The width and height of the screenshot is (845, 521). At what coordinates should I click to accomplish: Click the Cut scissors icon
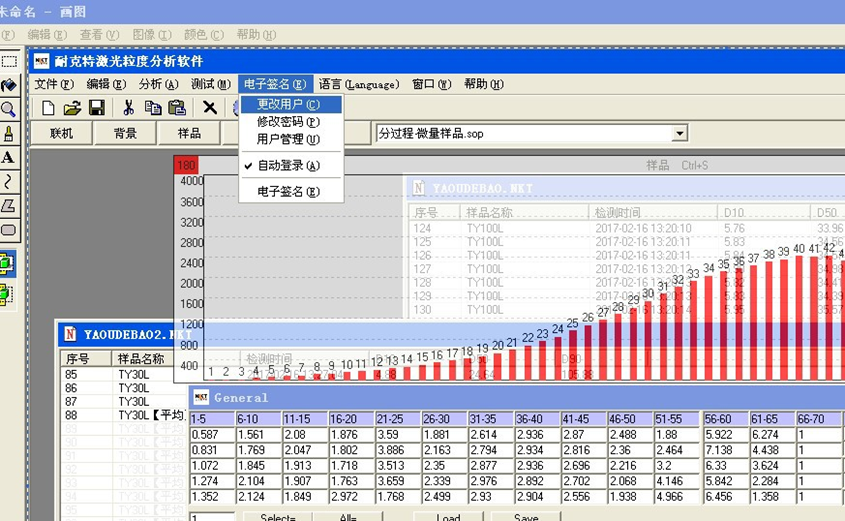pyautogui.click(x=128, y=108)
